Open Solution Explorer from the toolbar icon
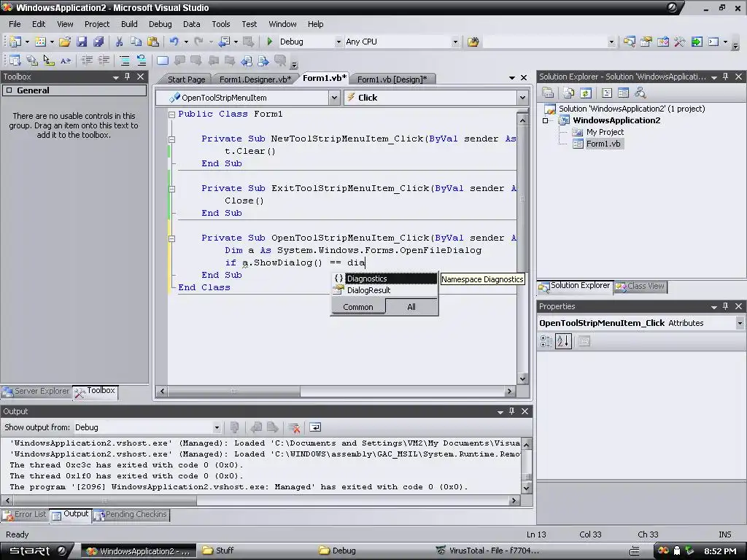Viewport: 747px width, 560px height. tap(629, 42)
